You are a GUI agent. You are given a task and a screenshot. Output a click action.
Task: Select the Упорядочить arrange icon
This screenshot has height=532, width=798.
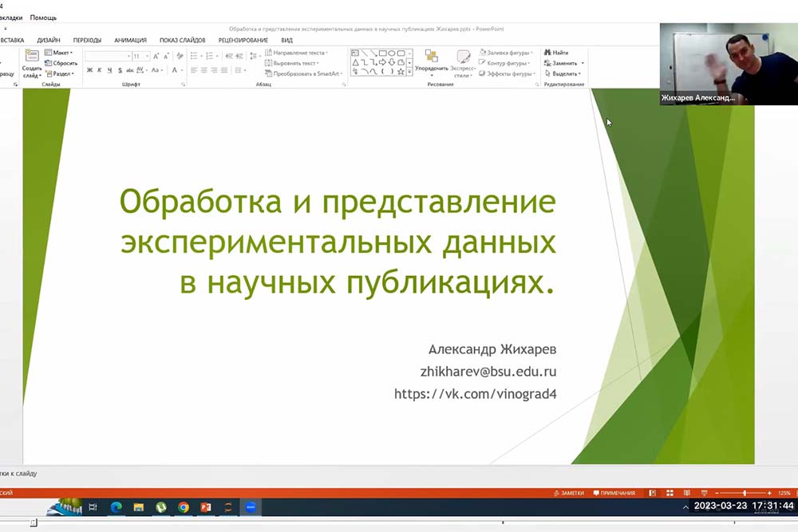432,61
